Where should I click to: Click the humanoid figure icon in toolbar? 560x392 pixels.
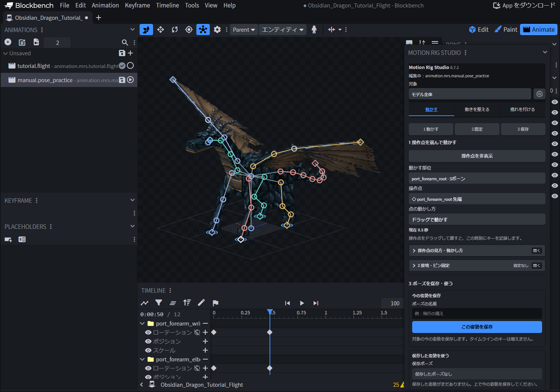pyautogui.click(x=314, y=29)
